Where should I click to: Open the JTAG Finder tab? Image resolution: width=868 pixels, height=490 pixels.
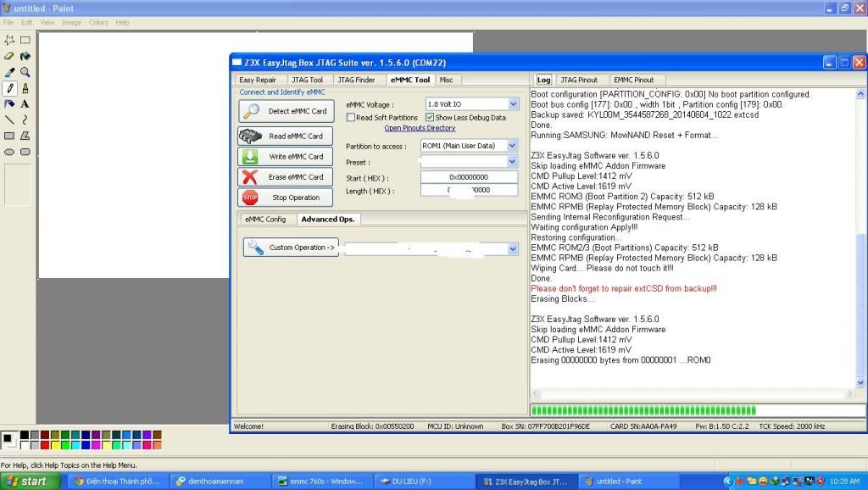click(x=357, y=80)
